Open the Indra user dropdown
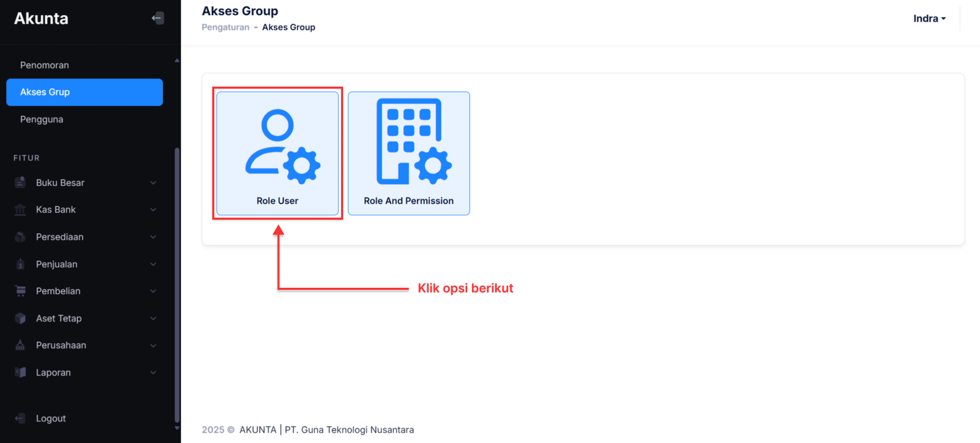980x443 pixels. tap(929, 19)
